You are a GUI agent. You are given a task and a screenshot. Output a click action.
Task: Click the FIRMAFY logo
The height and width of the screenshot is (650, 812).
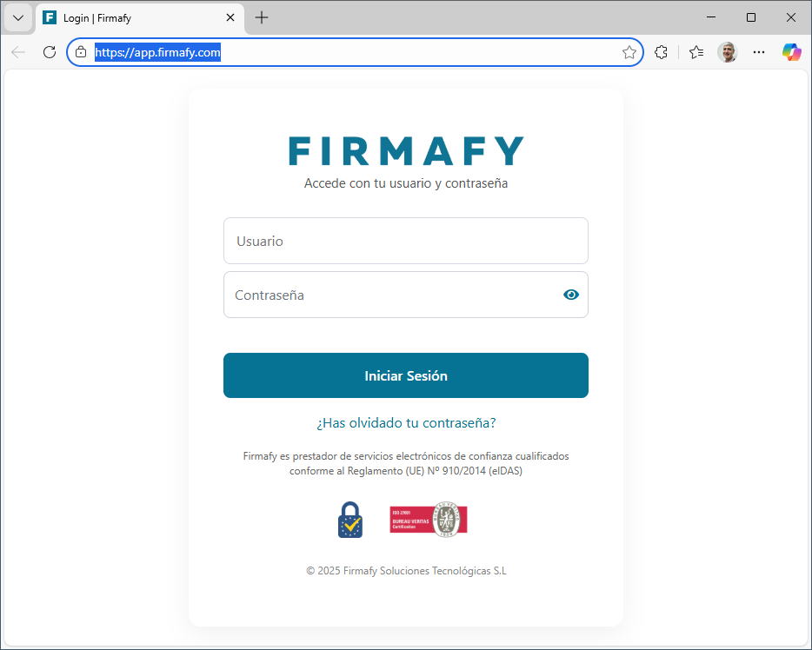[x=406, y=151]
